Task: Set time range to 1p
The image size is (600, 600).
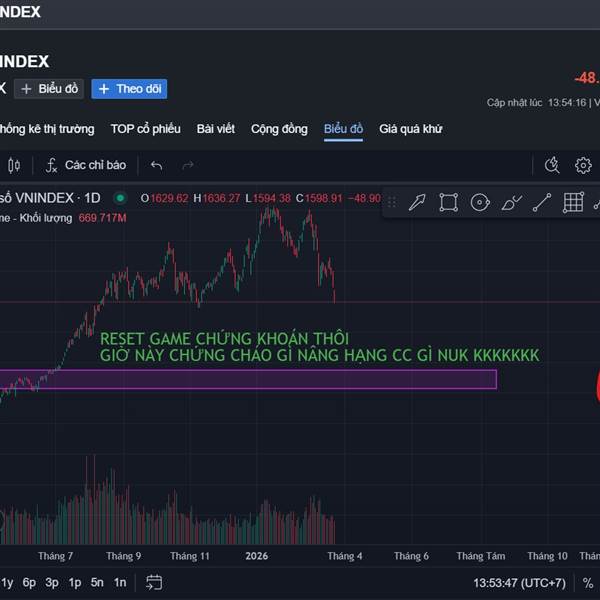Action: 75,582
